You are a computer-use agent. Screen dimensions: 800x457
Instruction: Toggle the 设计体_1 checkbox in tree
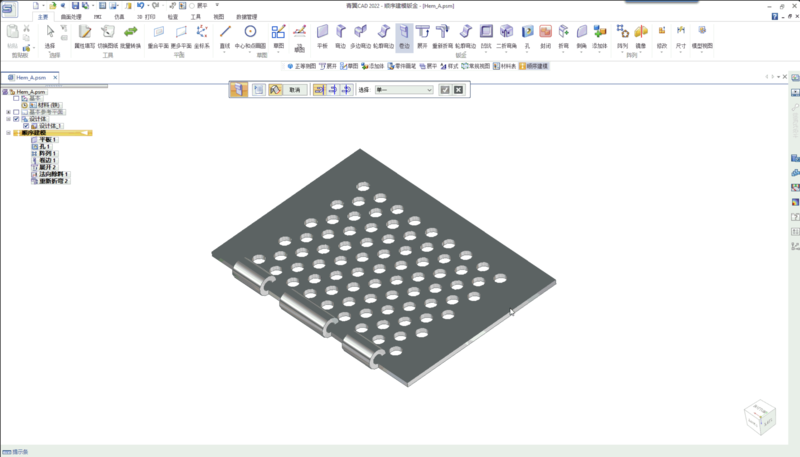pos(27,126)
